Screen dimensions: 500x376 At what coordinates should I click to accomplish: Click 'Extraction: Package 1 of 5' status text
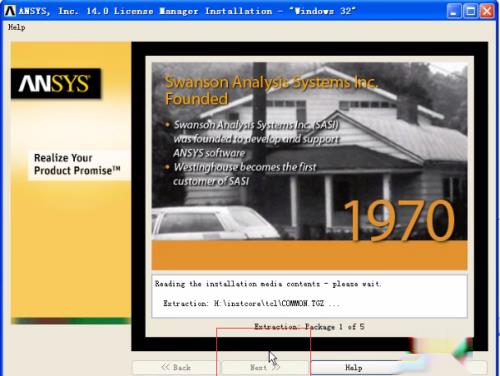(x=309, y=327)
